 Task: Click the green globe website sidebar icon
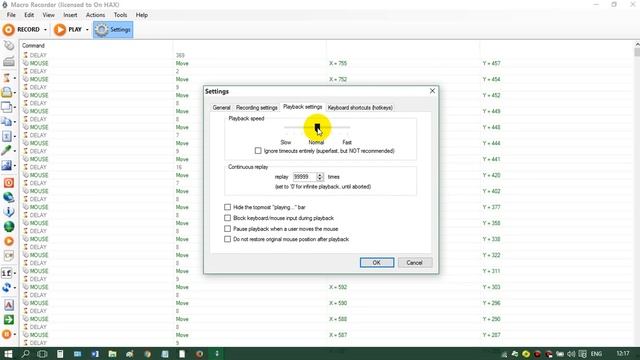[9, 227]
